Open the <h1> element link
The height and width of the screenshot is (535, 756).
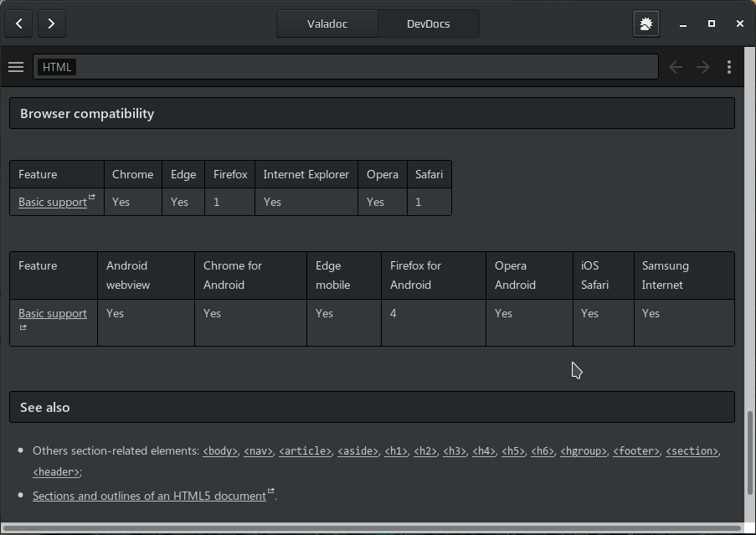click(x=396, y=451)
